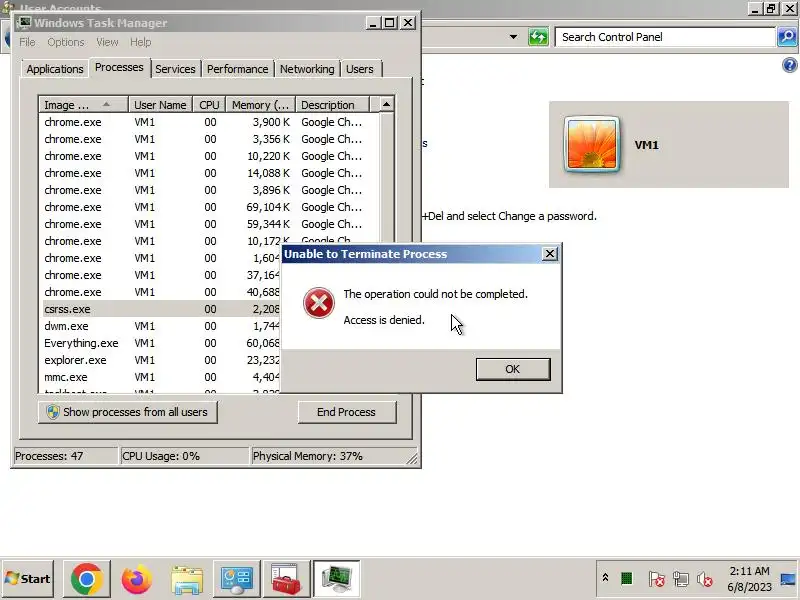Click the Task Manager title bar icon

pos(24,23)
